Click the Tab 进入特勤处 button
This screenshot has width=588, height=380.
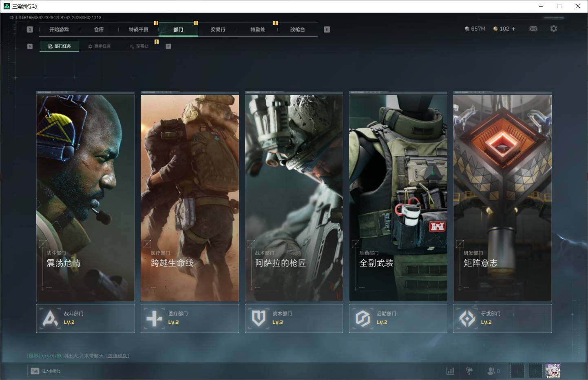point(46,371)
